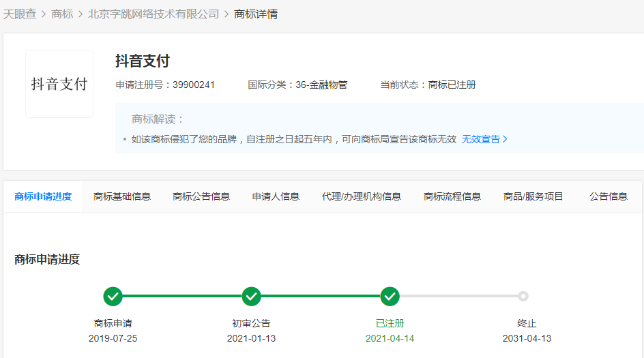Viewport: 644px width, 358px height.
Task: Click the 抖音支付 trademark title
Action: [x=143, y=61]
